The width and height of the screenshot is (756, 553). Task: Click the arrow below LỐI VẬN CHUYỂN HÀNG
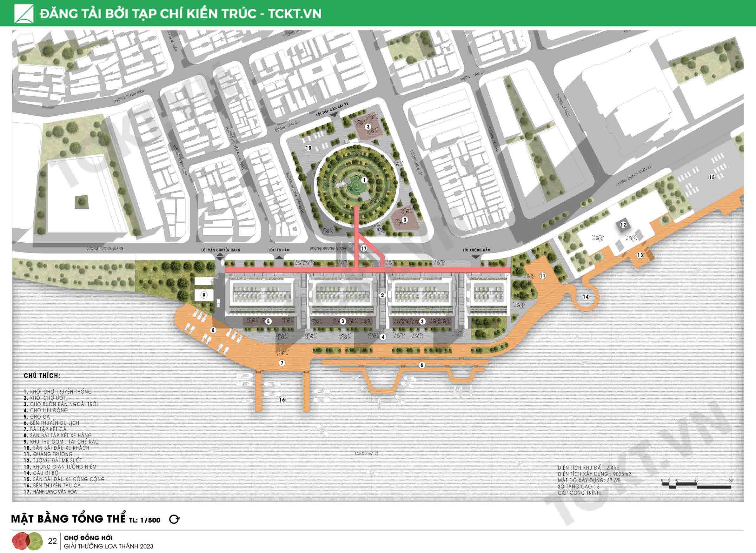click(x=220, y=257)
